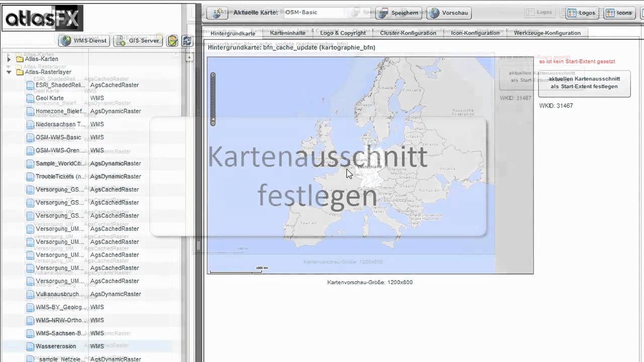644x362 pixels.
Task: Click the Vorschau button
Action: coord(449,13)
